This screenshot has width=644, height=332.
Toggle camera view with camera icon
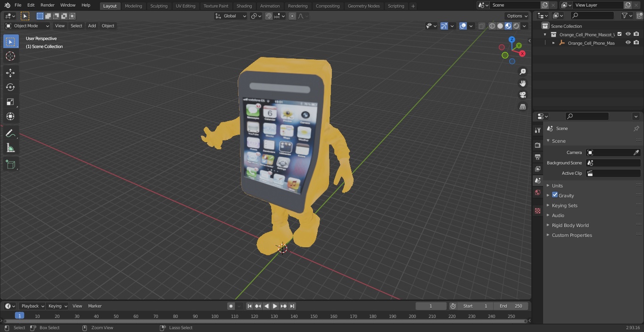coord(522,95)
